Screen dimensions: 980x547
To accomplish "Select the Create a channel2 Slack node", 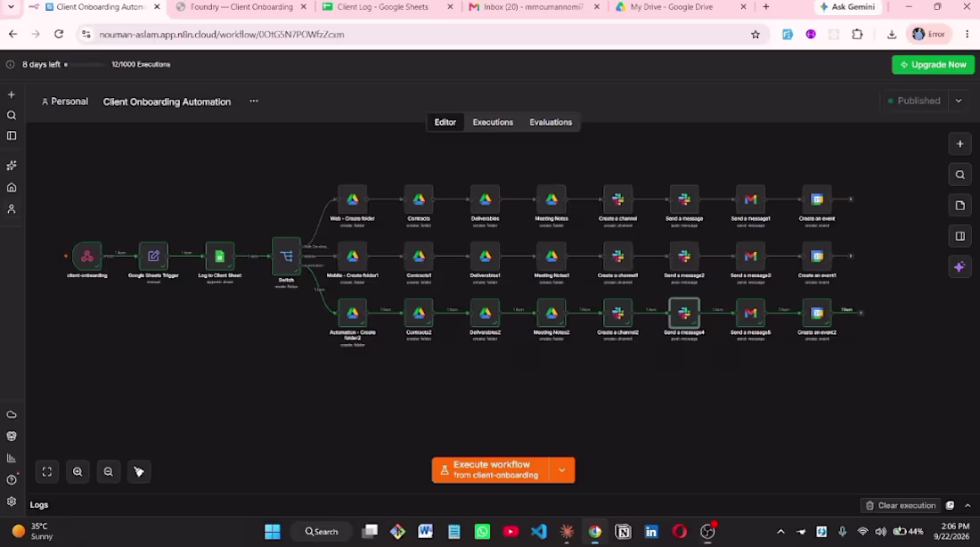I will coord(617,313).
